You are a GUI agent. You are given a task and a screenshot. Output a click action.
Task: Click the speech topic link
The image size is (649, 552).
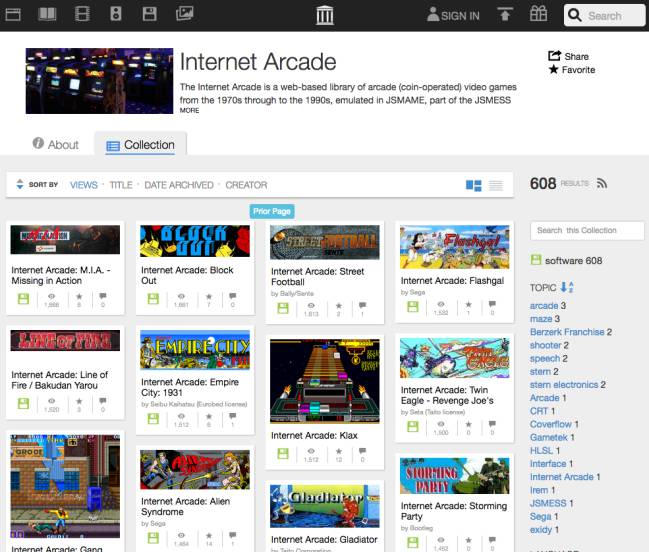545,358
